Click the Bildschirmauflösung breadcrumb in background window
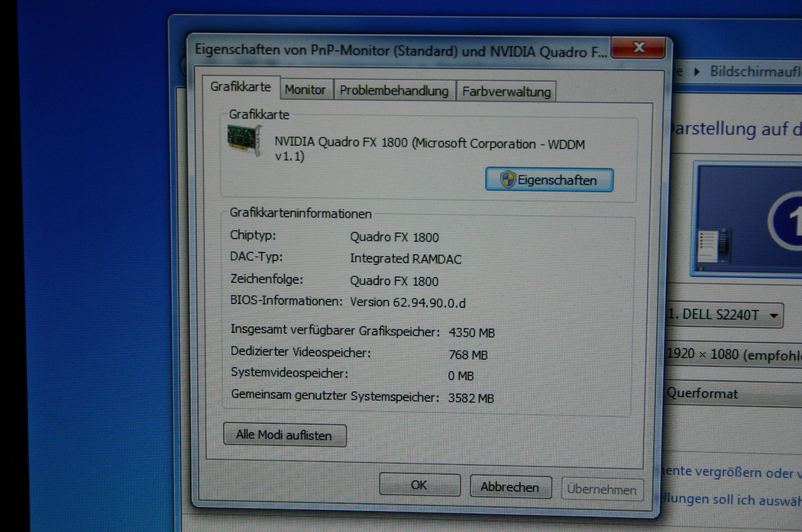Viewport: 802px width, 532px height. click(x=756, y=71)
